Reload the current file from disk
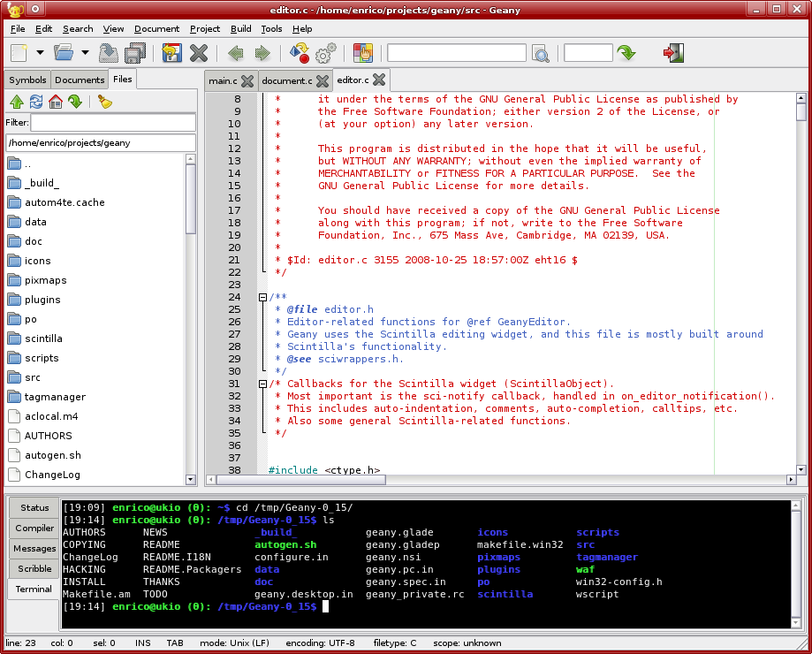 click(172, 53)
